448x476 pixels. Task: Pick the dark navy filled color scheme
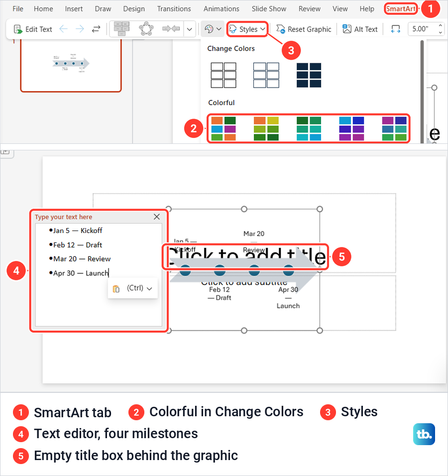(309, 75)
